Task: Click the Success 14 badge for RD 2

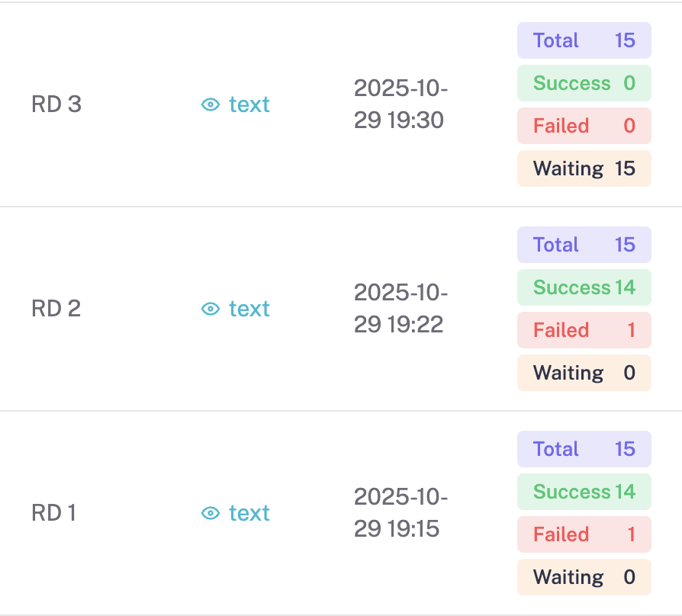Action: click(584, 287)
